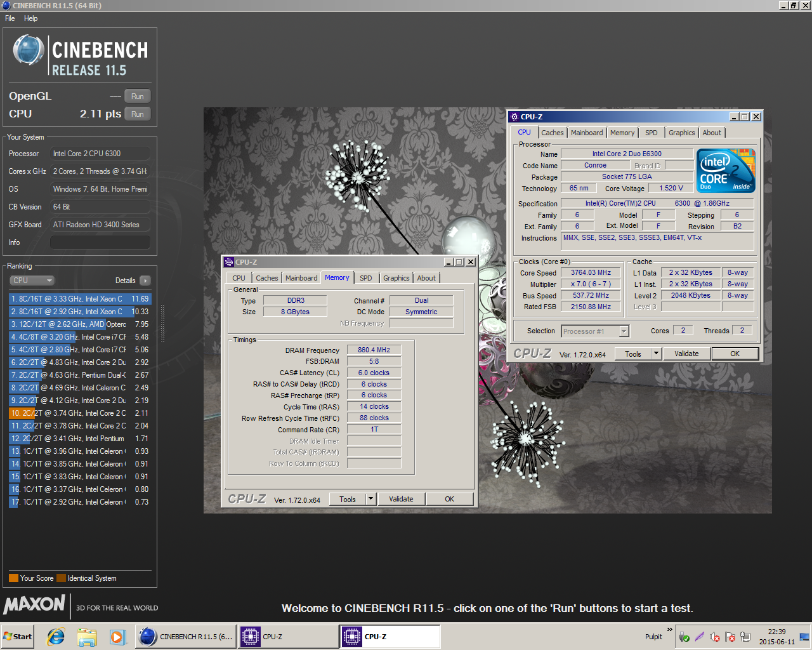Click the Details arrow button in Ranking
812x650 pixels.
pos(145,281)
